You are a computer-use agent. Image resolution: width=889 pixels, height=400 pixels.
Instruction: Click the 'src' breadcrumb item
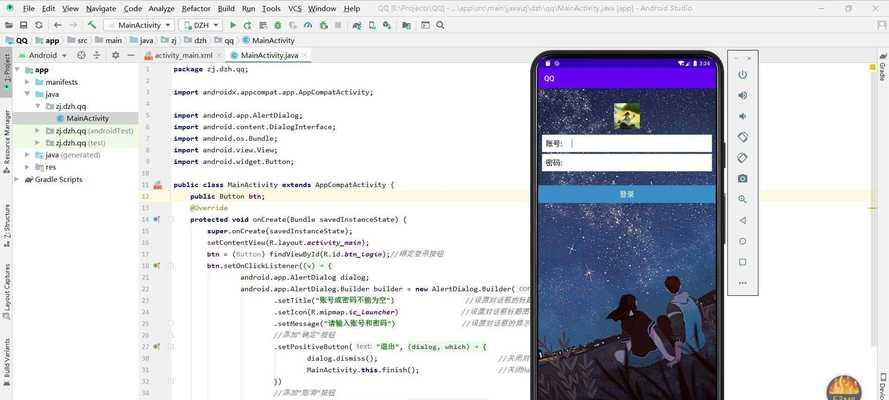click(78, 41)
